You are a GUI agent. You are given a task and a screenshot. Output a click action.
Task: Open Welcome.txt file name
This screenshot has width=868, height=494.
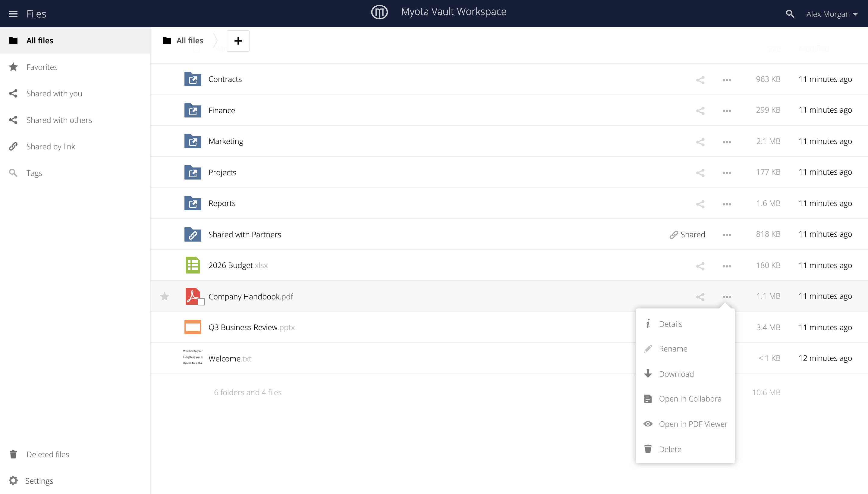point(230,359)
